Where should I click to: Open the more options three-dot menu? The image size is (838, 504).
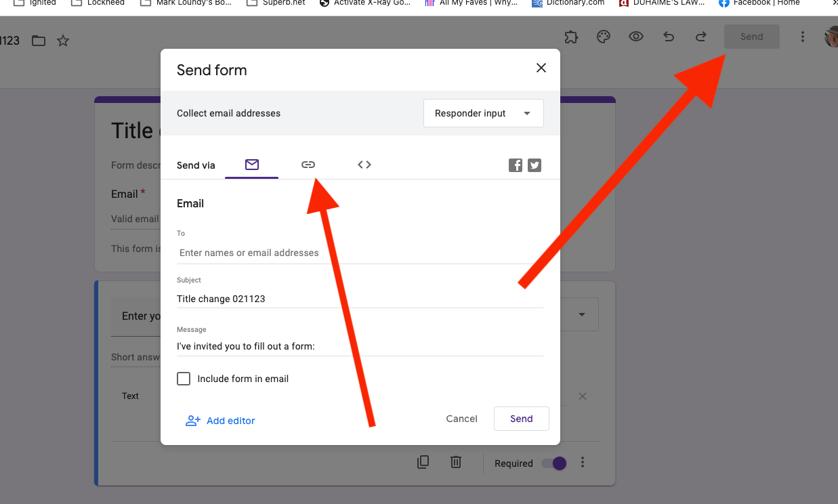803,37
